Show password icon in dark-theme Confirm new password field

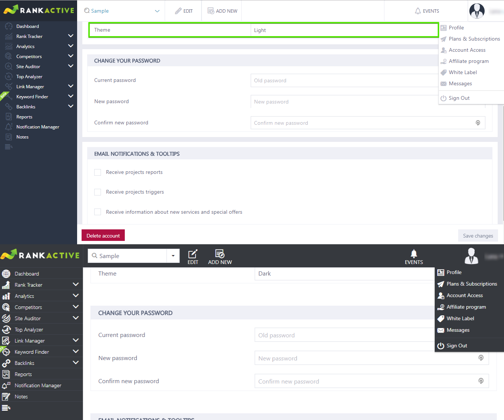coord(481,381)
